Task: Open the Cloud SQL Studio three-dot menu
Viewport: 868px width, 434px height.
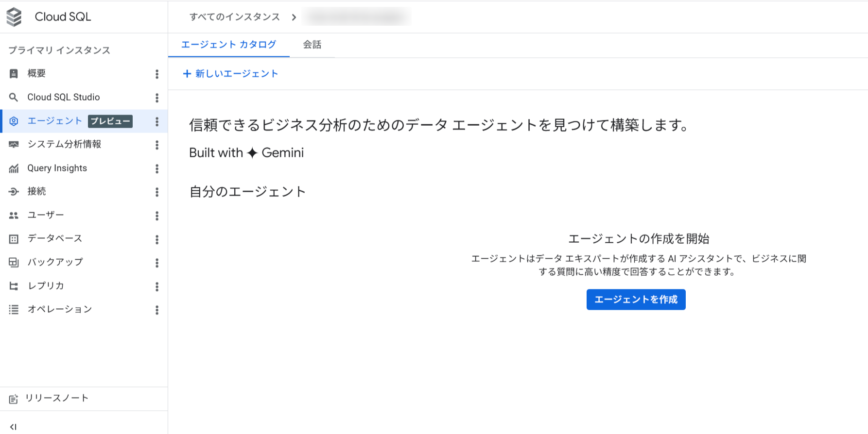Action: pos(157,98)
